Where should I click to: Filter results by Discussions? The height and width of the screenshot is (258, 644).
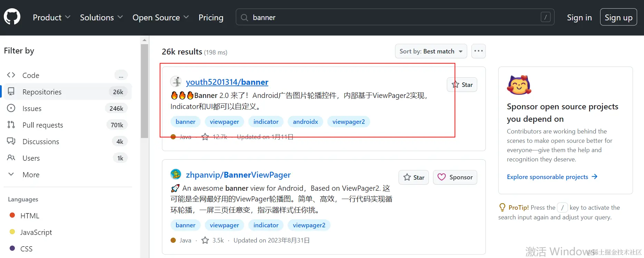click(x=67, y=141)
